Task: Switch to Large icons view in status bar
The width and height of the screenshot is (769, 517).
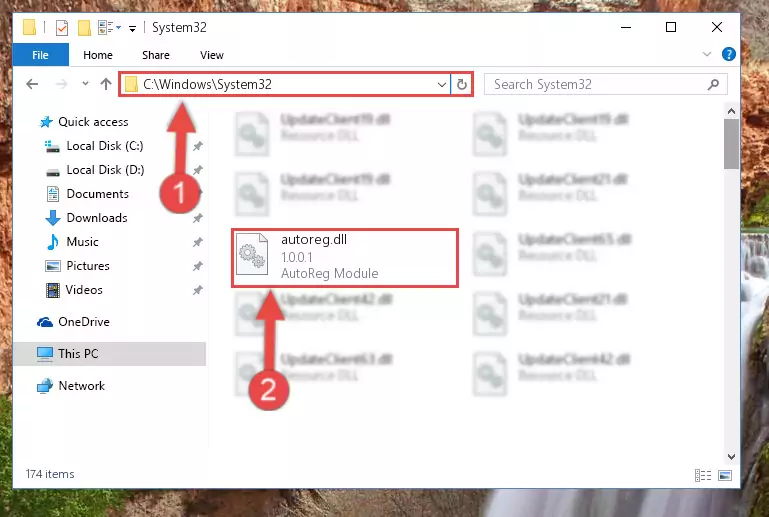Action: tap(725, 475)
